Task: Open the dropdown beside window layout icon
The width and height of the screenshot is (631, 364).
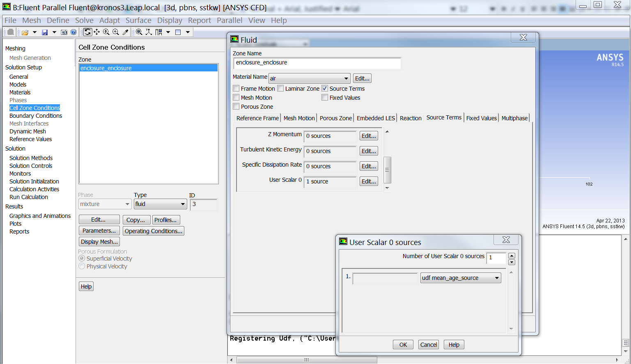Action: pos(168,32)
